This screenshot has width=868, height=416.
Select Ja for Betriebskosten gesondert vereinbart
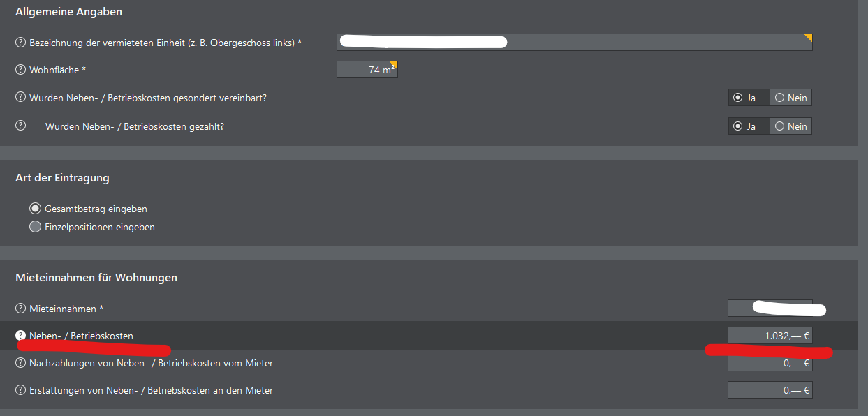point(749,98)
